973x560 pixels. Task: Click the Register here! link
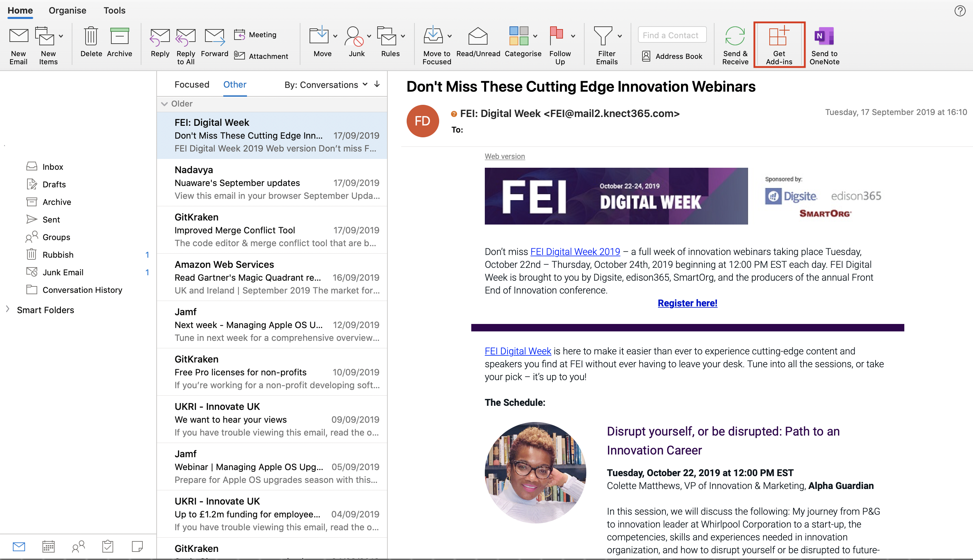(x=687, y=303)
